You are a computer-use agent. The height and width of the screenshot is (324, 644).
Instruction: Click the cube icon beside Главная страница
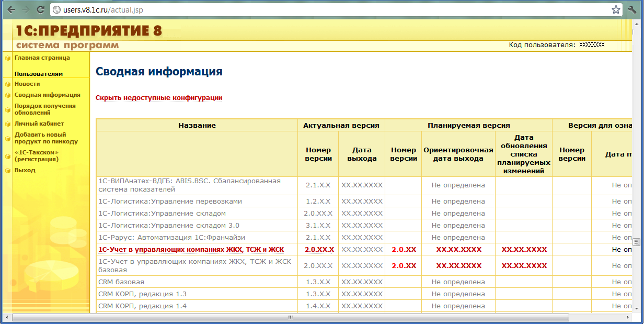pyautogui.click(x=8, y=58)
